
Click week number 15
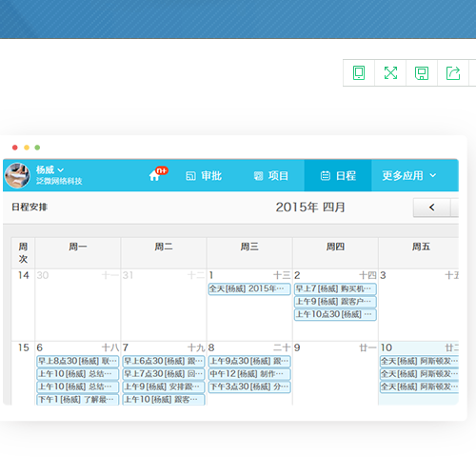click(24, 347)
